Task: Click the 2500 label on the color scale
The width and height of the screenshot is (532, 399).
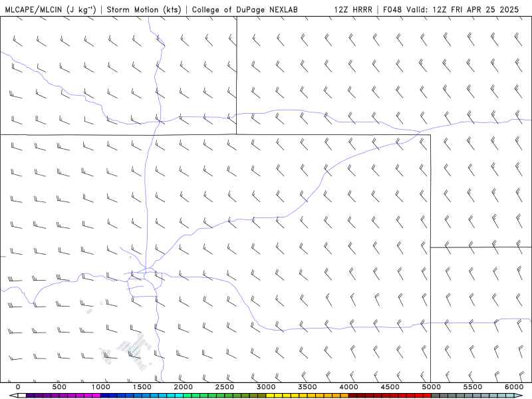Action: coord(225,387)
